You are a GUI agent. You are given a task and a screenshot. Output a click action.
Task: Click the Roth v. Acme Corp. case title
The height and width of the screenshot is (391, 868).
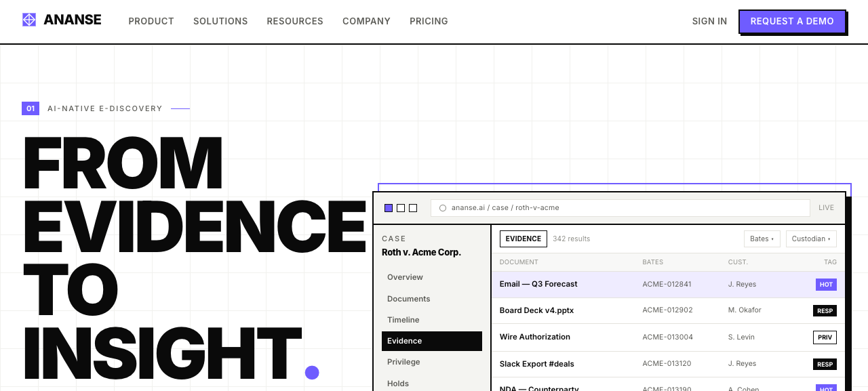[x=421, y=252]
